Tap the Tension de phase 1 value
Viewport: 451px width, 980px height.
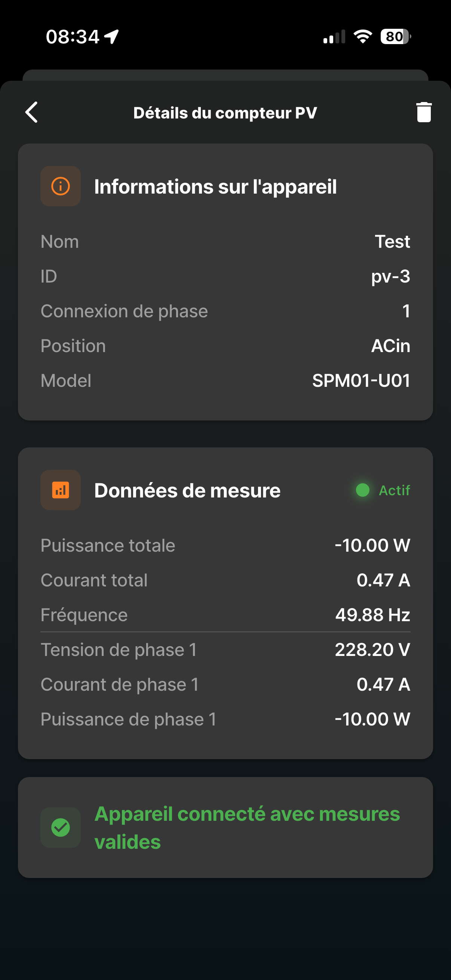click(x=372, y=649)
